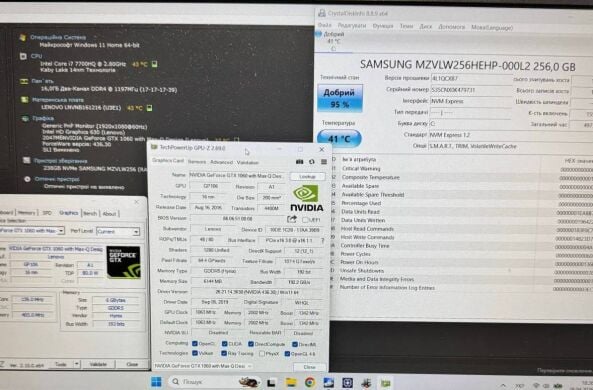Open the File menu in CrystalDiskInfo
The height and width of the screenshot is (390, 593).
324,25
